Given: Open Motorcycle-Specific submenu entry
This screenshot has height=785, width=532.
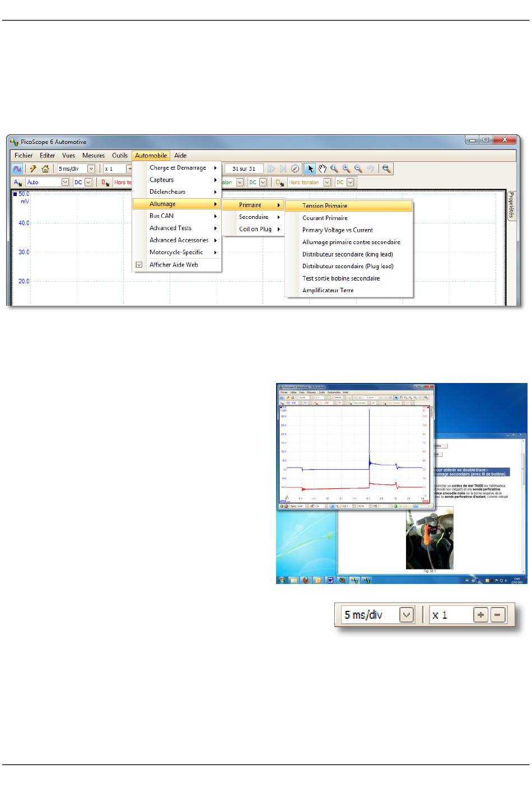Looking at the screenshot, I should [x=176, y=252].
